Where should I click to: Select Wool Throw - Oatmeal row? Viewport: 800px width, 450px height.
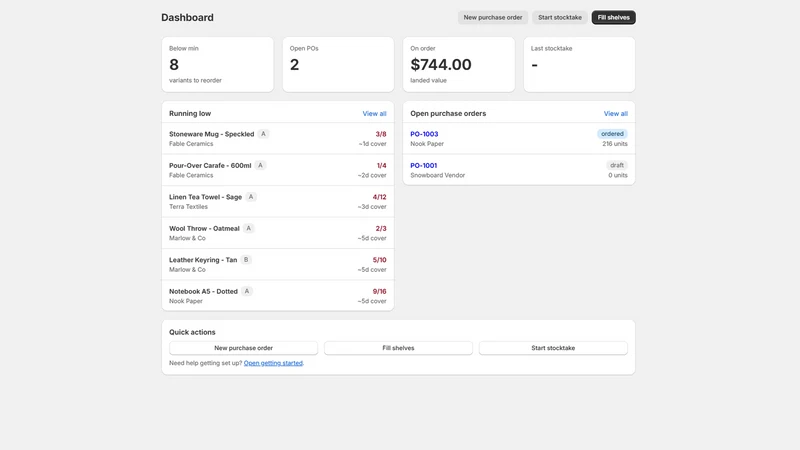click(x=278, y=233)
